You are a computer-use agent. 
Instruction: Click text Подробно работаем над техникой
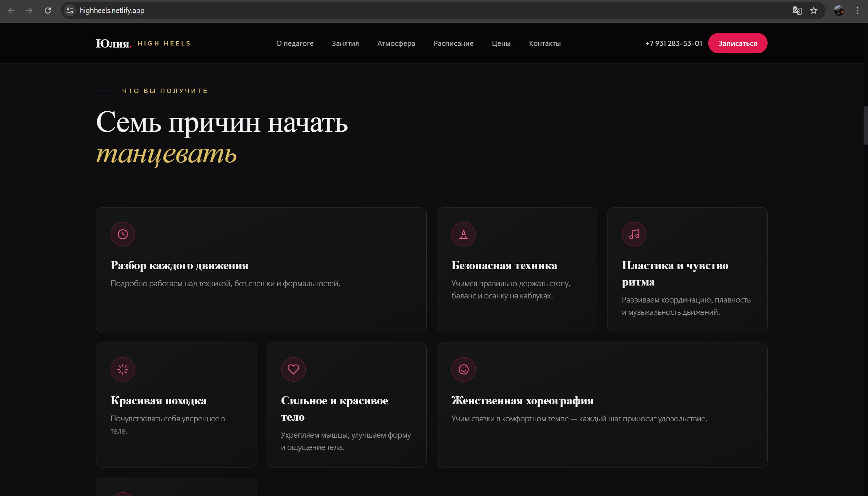[225, 283]
